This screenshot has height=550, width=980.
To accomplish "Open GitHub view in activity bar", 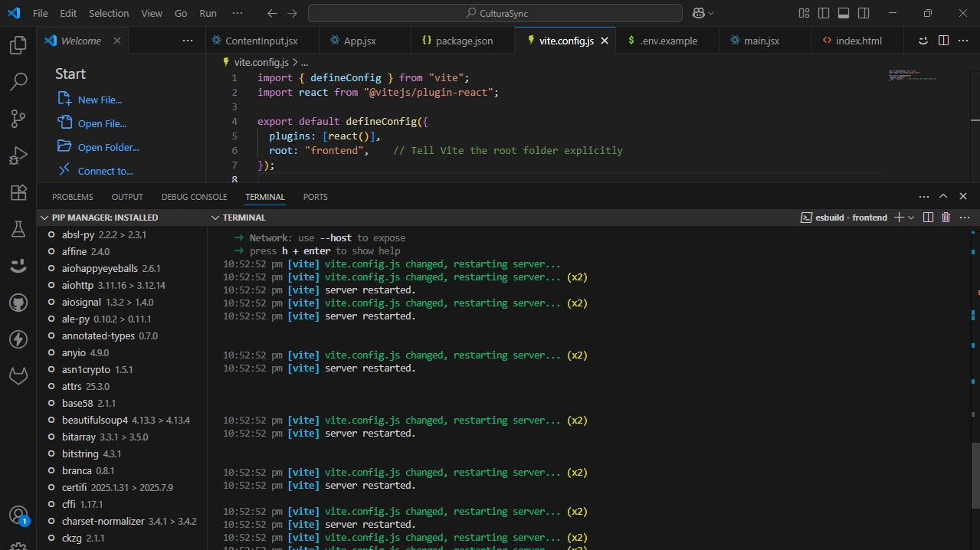I will pyautogui.click(x=18, y=303).
